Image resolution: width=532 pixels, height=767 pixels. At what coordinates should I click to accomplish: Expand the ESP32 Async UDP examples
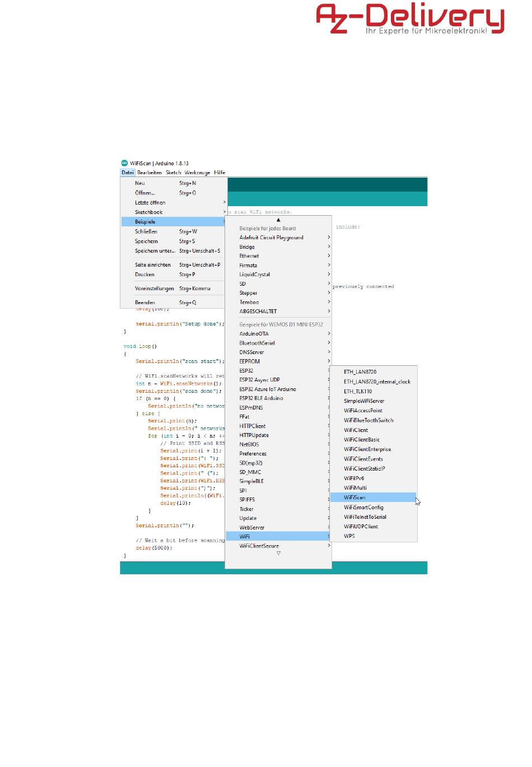click(278, 380)
